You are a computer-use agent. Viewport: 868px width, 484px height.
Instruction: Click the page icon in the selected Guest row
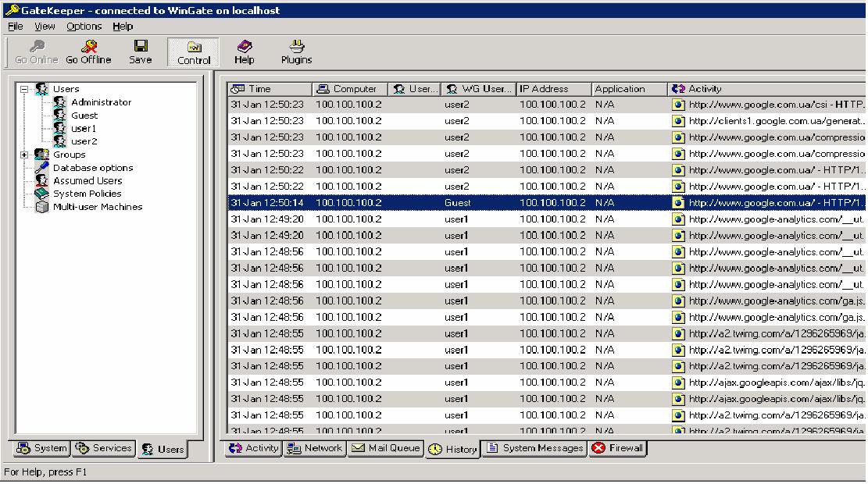click(x=678, y=203)
